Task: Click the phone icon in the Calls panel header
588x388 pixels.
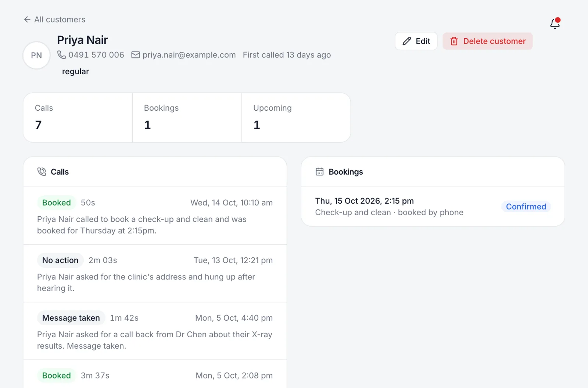Action: (x=42, y=172)
